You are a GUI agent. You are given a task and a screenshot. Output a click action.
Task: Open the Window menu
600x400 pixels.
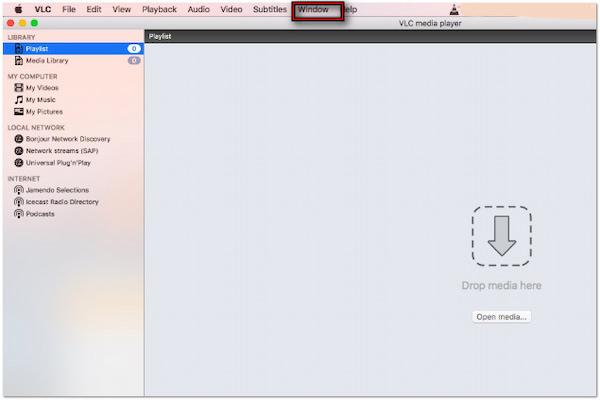(x=313, y=9)
